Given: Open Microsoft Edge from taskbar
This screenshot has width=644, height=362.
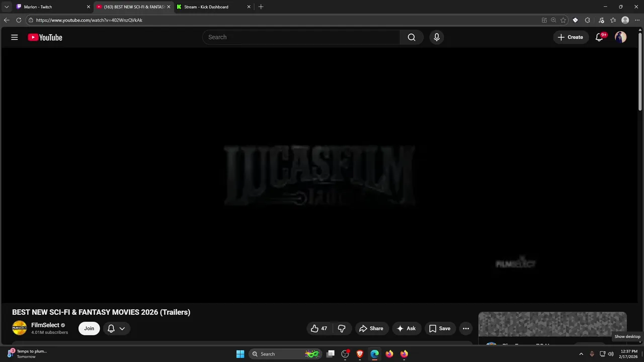Looking at the screenshot, I should pos(374,354).
